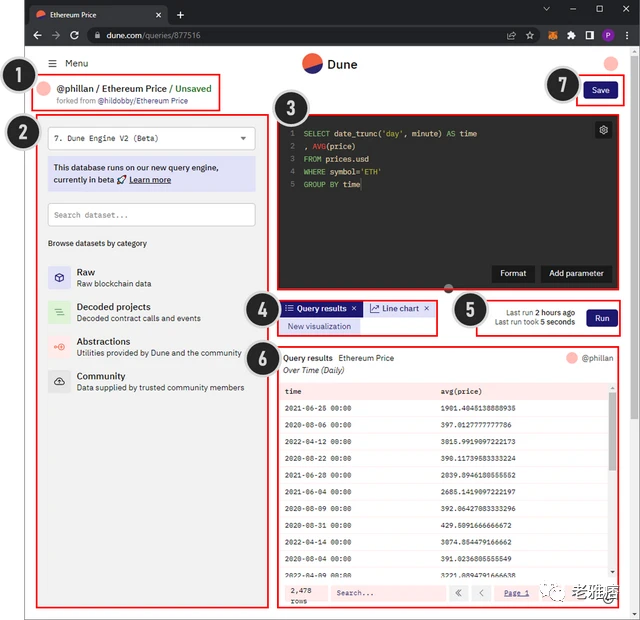Reload the Dune page
Screen dimensions: 640x620
pos(74,36)
